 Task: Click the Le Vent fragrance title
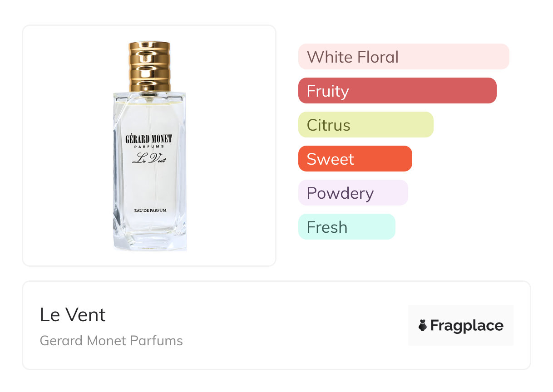[73, 315]
